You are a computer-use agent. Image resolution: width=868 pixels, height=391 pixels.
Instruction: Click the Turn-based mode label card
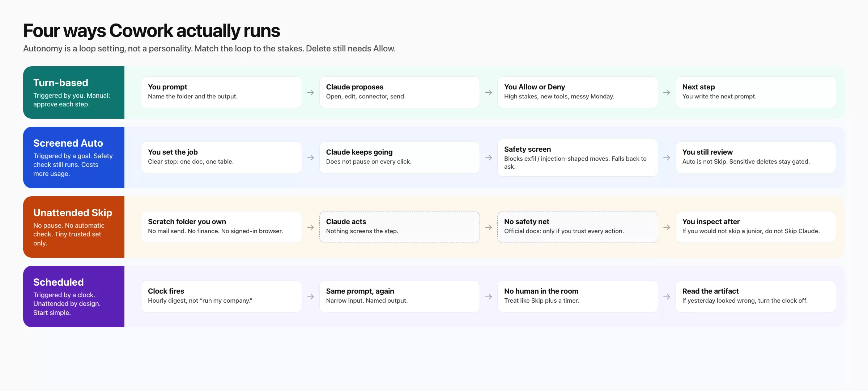point(74,92)
